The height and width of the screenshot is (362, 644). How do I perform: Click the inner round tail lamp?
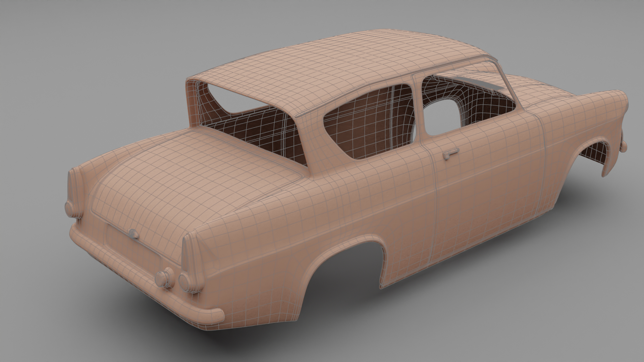pos(165,278)
